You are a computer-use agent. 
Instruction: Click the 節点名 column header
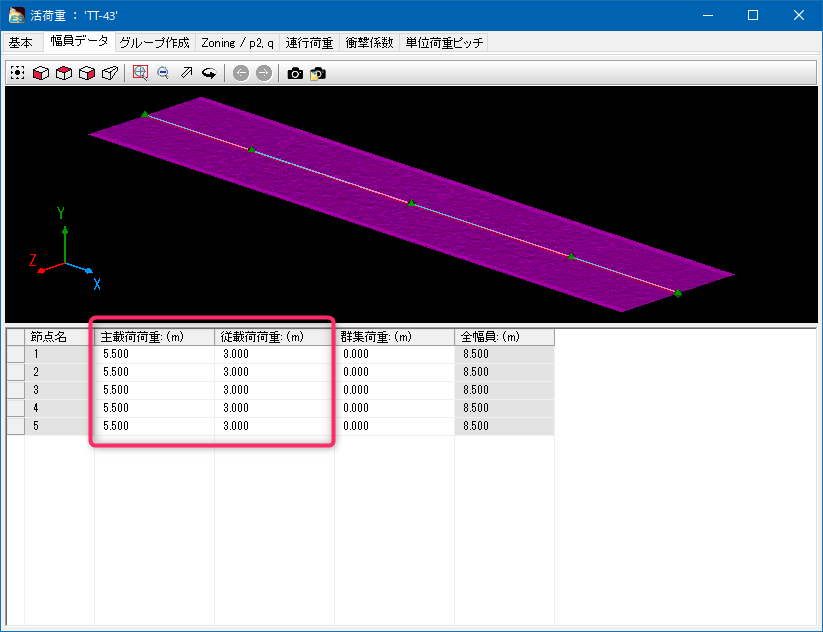click(x=59, y=337)
